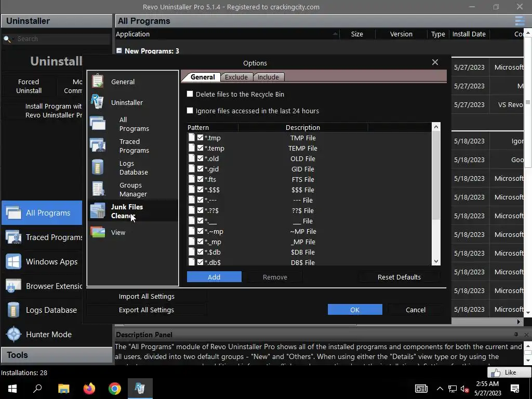Switch to Include tab

click(269, 77)
